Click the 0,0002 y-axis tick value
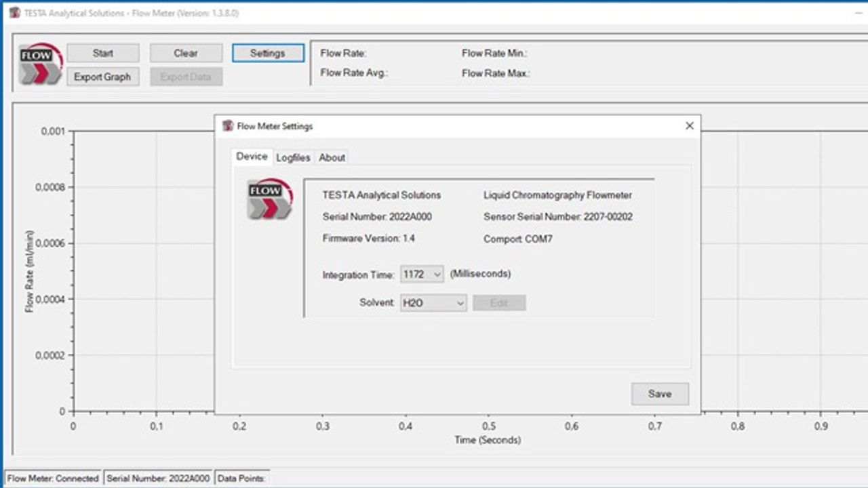The height and width of the screenshot is (488, 868). click(x=50, y=355)
